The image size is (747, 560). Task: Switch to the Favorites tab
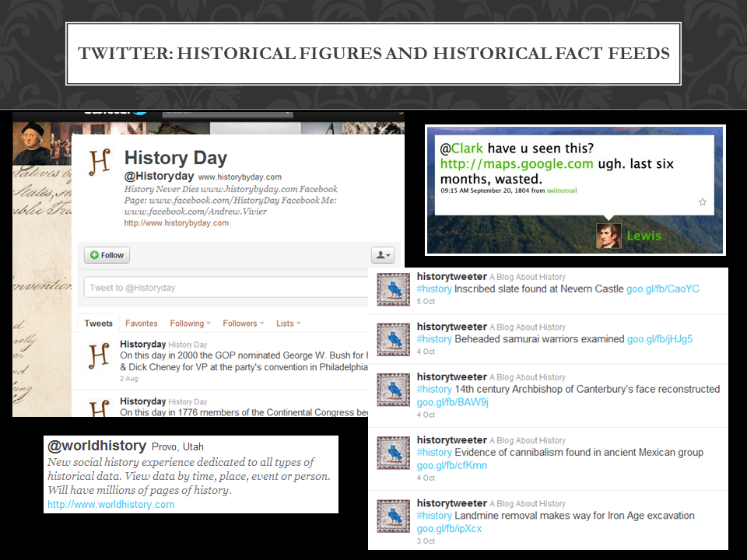(142, 324)
